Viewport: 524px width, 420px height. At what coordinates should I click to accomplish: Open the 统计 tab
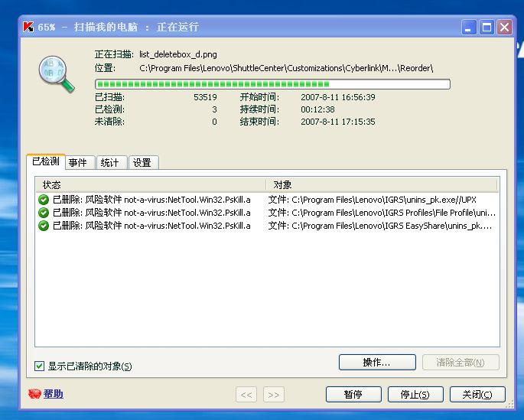point(110,163)
